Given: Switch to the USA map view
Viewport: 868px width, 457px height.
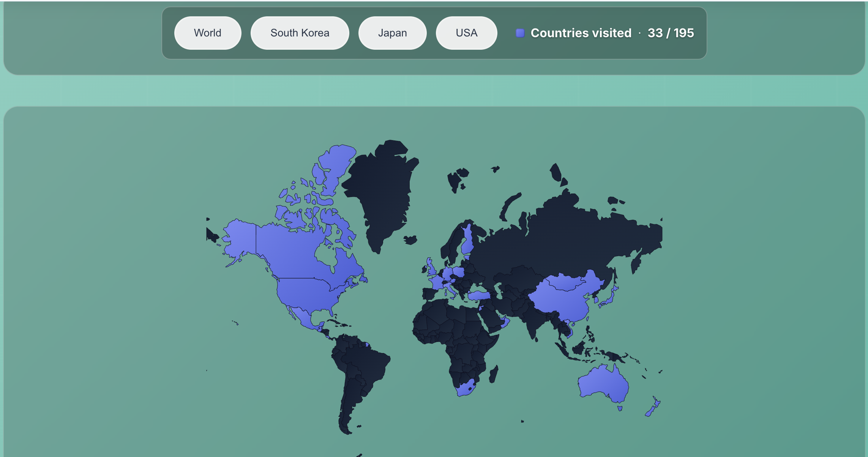Looking at the screenshot, I should coord(466,33).
